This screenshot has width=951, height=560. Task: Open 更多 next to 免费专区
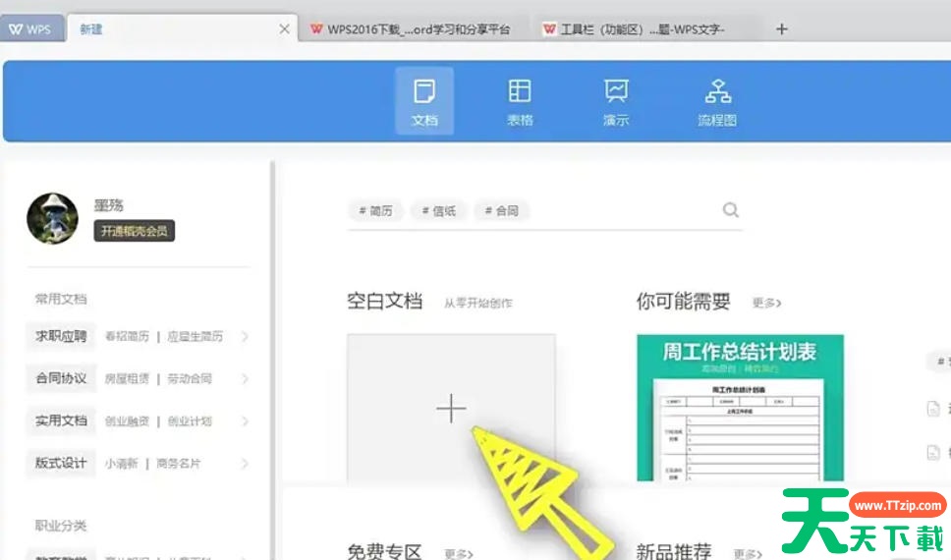click(x=459, y=553)
